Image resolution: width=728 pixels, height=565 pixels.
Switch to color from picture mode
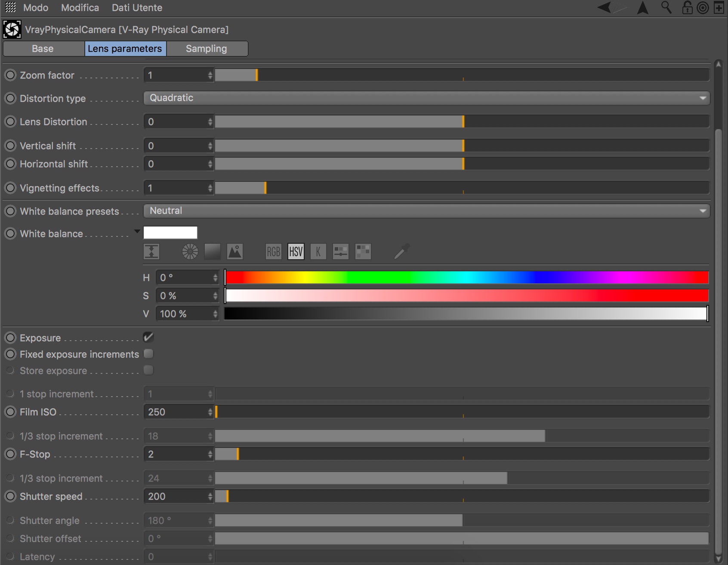click(x=234, y=251)
